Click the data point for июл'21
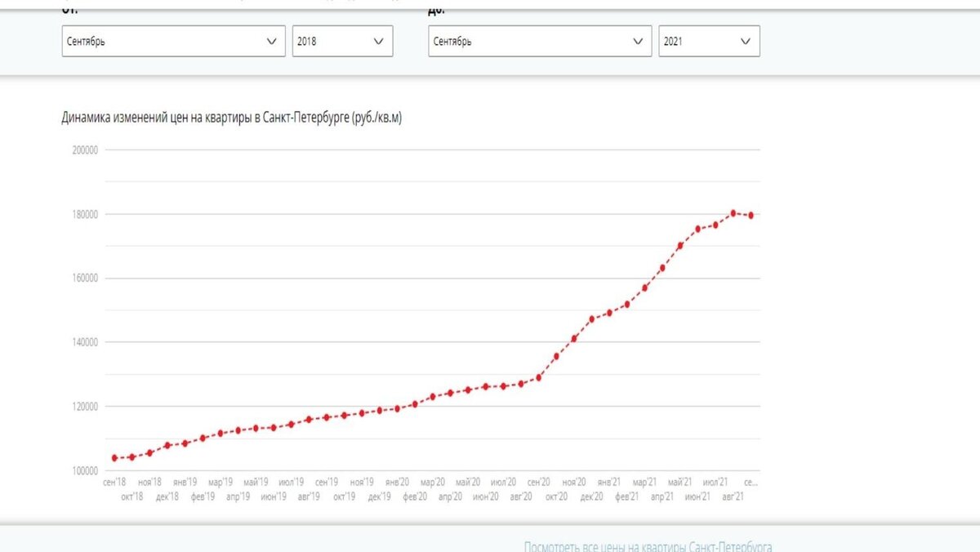980x552 pixels. tap(715, 225)
